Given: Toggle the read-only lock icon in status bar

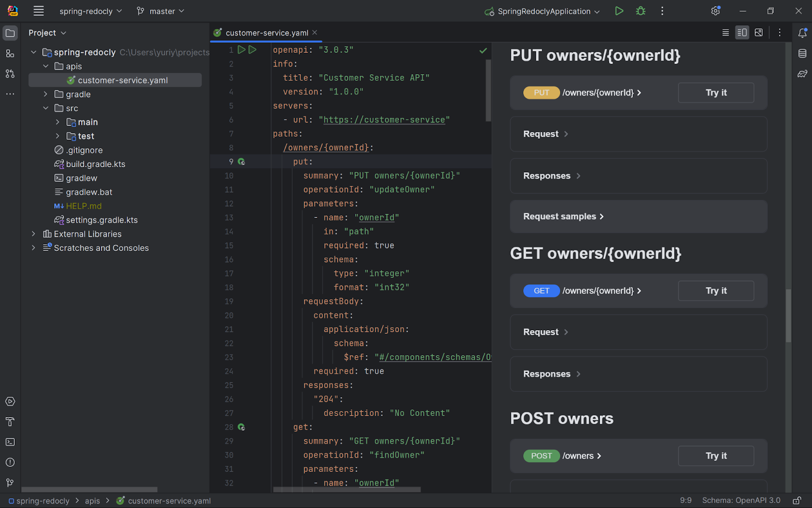Looking at the screenshot, I should click(x=797, y=500).
